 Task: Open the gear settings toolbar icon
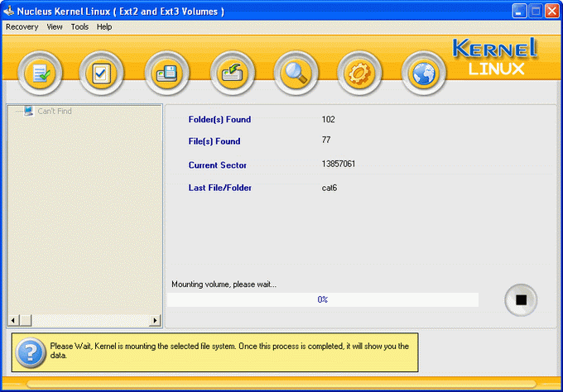(x=359, y=73)
